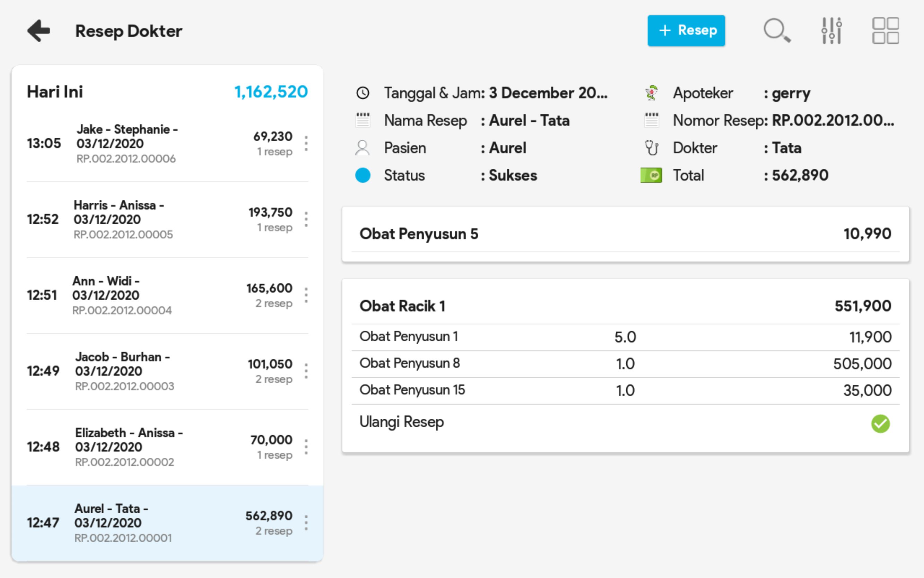This screenshot has width=924, height=578.
Task: Click the blue Status indicator circle
Action: pos(363,175)
